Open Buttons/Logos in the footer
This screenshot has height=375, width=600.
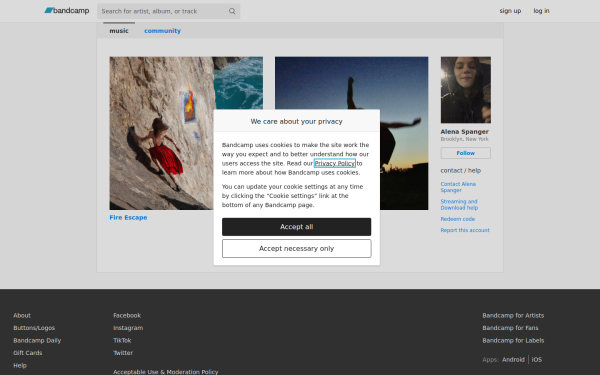[x=34, y=328]
